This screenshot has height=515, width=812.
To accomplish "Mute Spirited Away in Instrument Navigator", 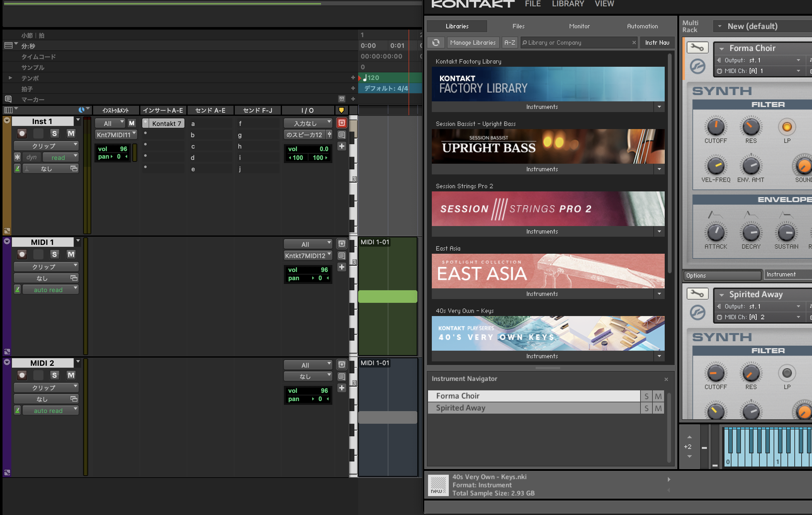I will point(658,408).
